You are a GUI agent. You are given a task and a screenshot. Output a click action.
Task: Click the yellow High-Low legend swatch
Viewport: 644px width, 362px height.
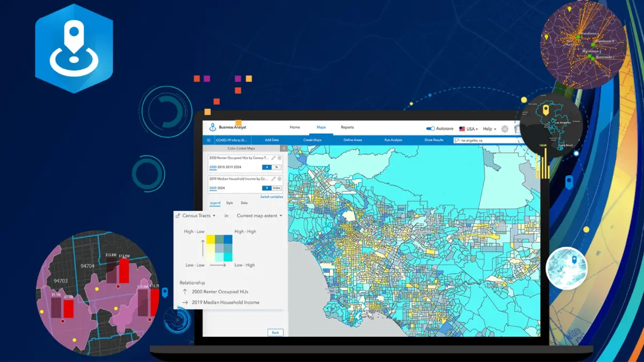click(x=211, y=239)
